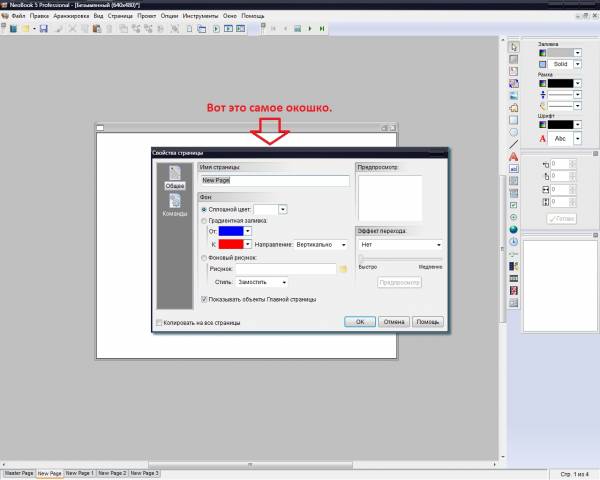Enable Копировать на все страницы checkbox
This screenshot has height=480, width=600.
[x=160, y=322]
